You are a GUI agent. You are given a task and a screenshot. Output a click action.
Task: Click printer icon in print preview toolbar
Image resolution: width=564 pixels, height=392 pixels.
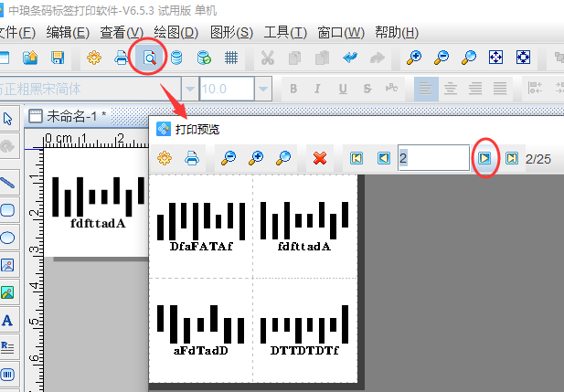(x=192, y=158)
